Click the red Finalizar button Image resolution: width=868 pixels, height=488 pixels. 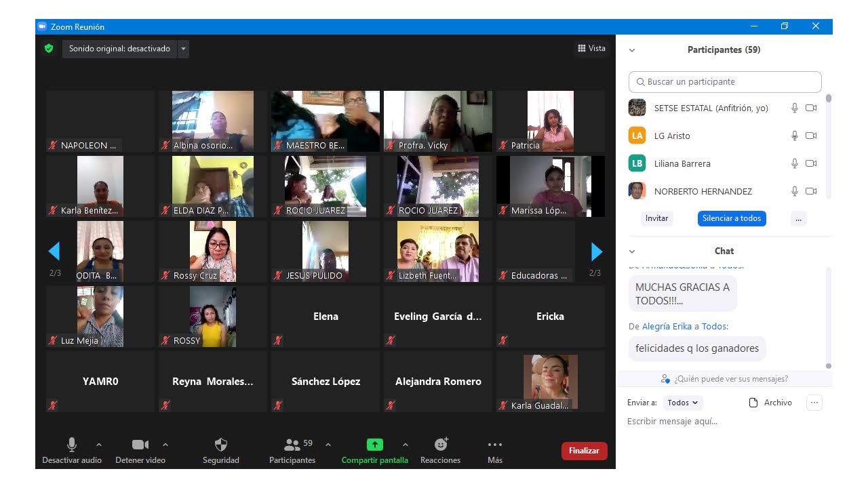click(585, 451)
